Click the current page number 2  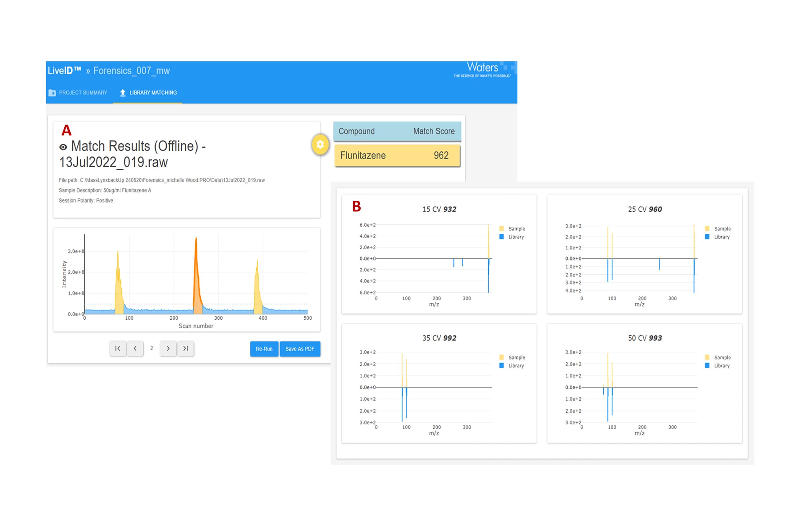(x=152, y=348)
